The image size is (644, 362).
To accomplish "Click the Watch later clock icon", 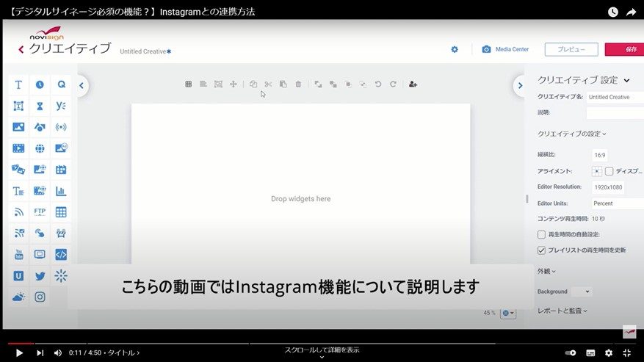I will coord(612,12).
